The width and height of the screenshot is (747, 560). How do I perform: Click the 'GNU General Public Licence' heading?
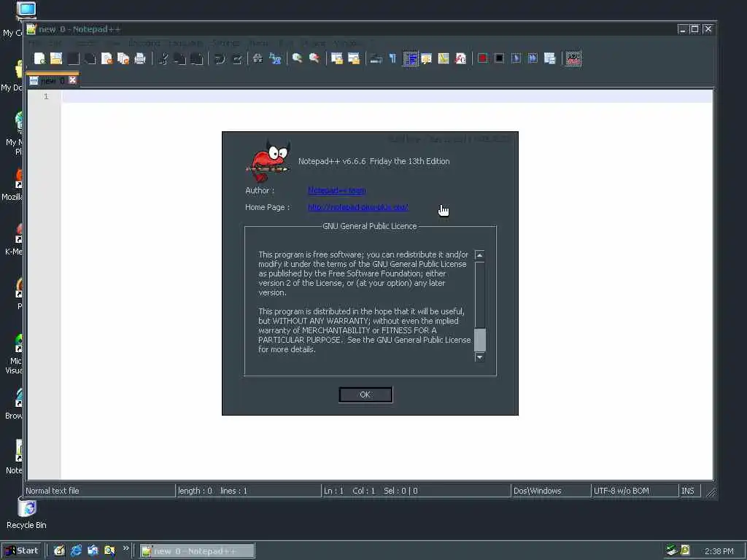tap(370, 226)
